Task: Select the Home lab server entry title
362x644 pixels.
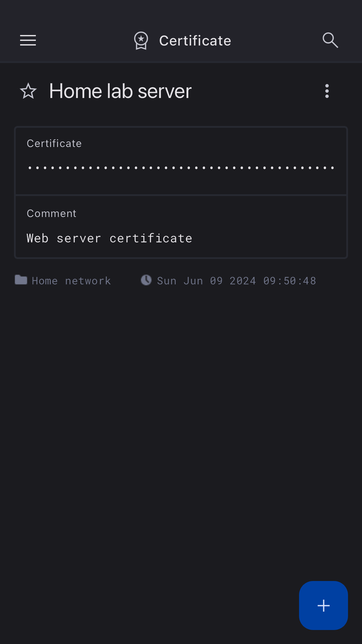Action: 120,91
